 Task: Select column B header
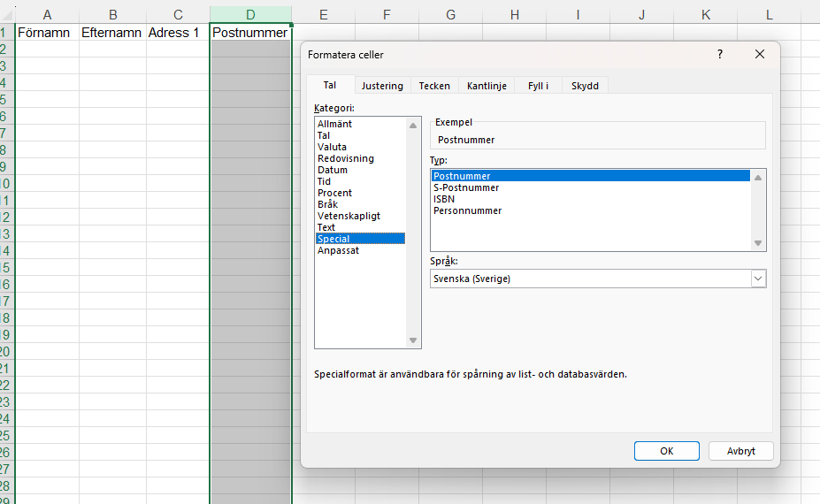112,15
